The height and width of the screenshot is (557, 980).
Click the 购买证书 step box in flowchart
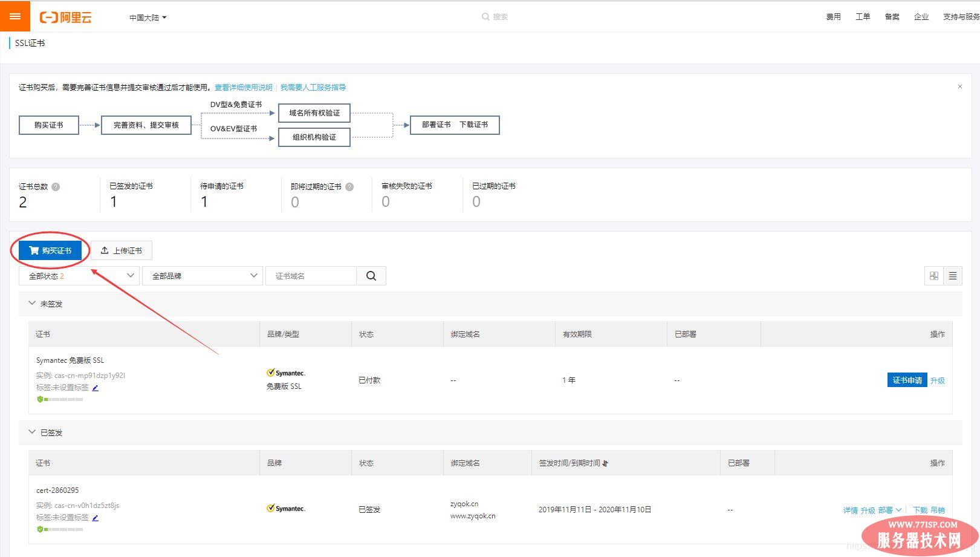point(49,125)
